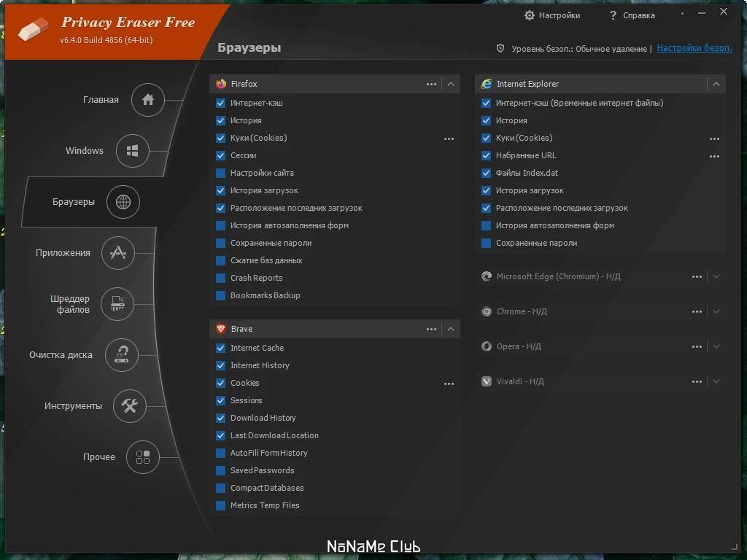The width and height of the screenshot is (747, 560).
Task: Open the Главная home icon
Action: coord(147,99)
